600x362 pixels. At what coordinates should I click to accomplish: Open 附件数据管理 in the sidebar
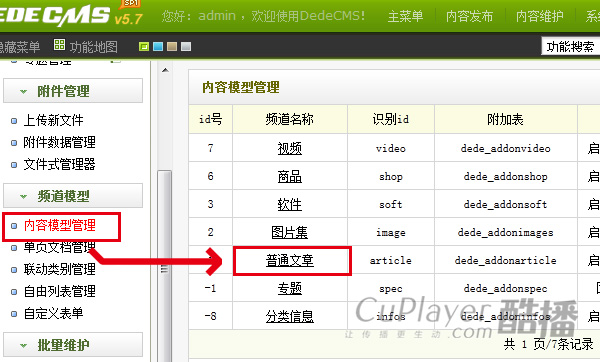coord(59,142)
